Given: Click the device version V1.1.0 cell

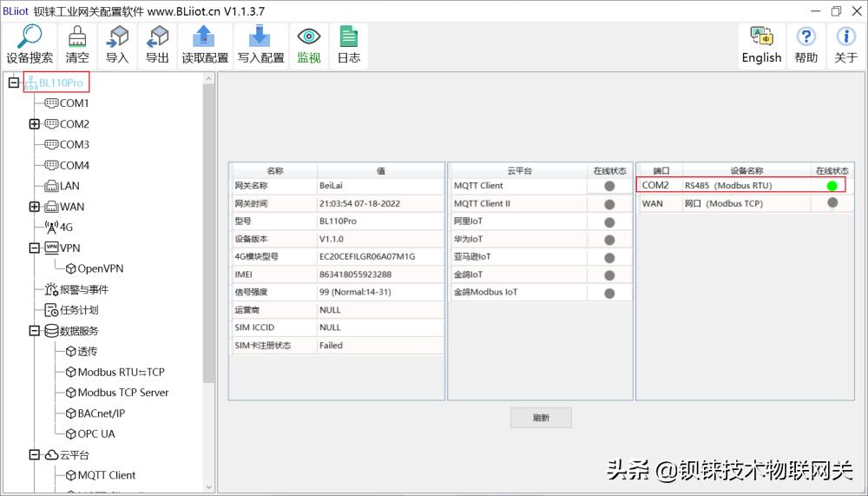Looking at the screenshot, I should 380,239.
